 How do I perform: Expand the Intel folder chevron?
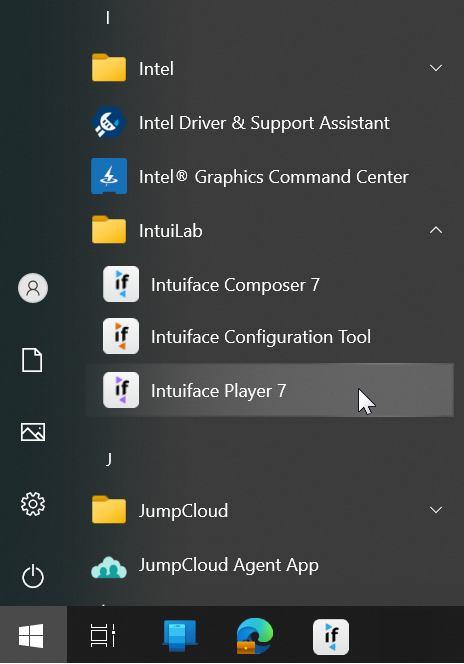(x=436, y=68)
